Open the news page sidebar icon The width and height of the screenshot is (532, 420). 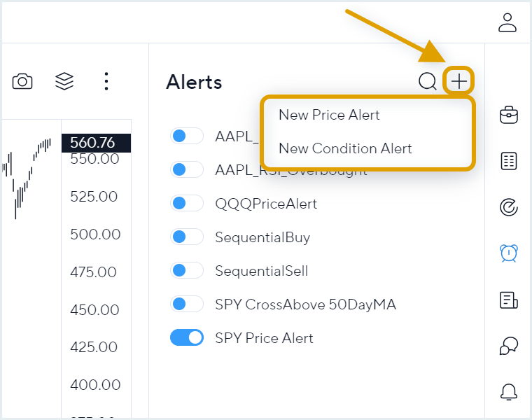509,300
